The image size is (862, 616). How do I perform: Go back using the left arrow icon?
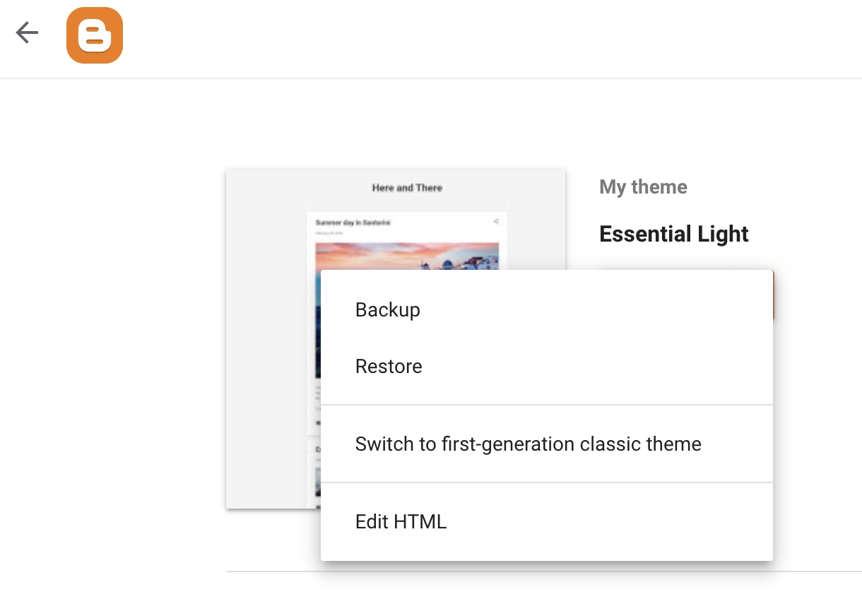click(27, 32)
